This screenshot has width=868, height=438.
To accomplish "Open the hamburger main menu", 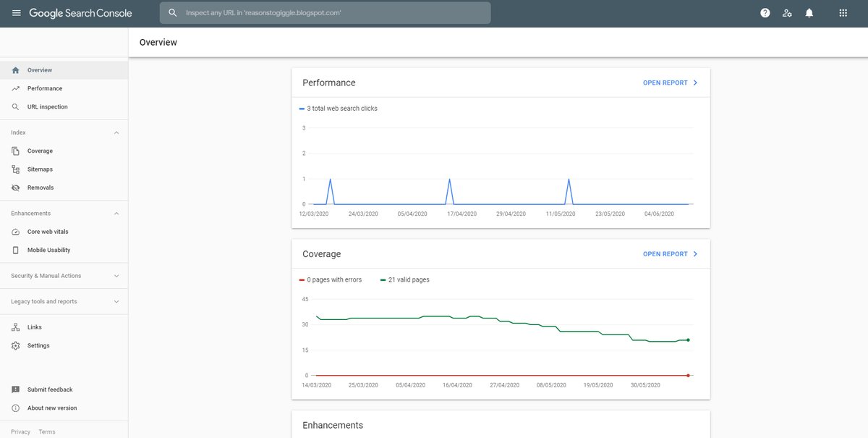I will point(16,13).
